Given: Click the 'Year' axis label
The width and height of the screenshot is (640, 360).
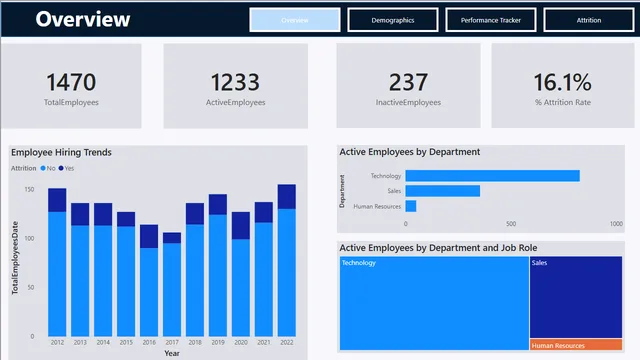Looking at the screenshot, I should 172,353.
